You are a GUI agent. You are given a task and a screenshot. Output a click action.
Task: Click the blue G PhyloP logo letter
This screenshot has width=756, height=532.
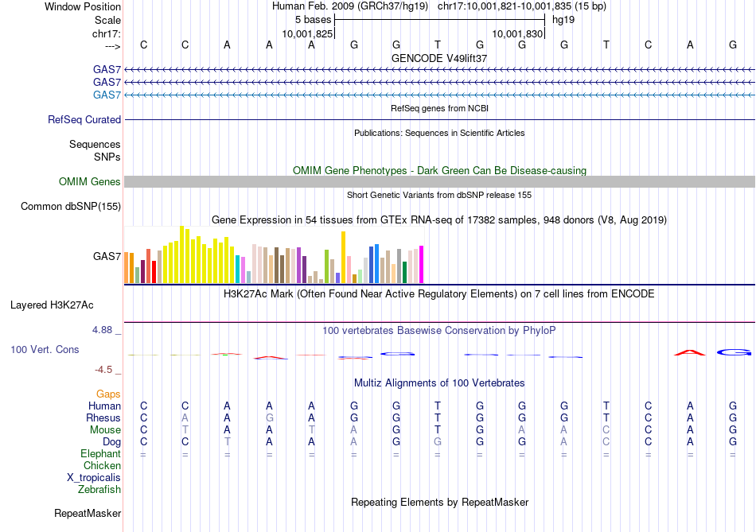(x=734, y=353)
